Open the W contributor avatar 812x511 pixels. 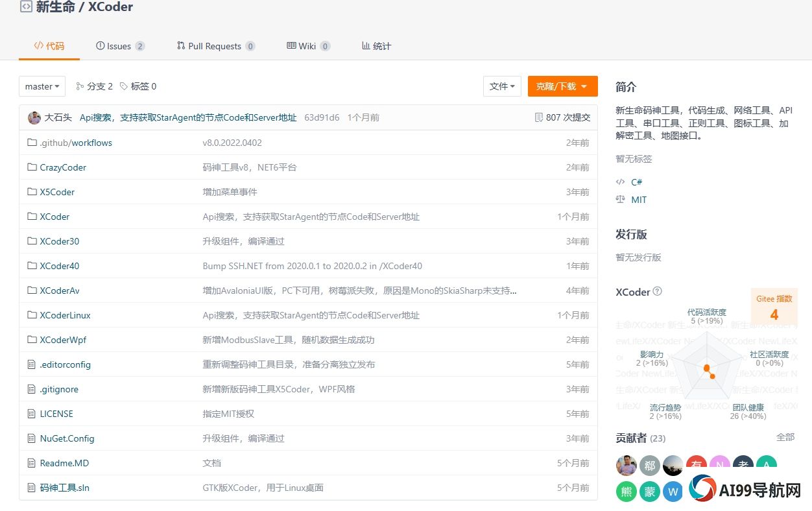673,491
